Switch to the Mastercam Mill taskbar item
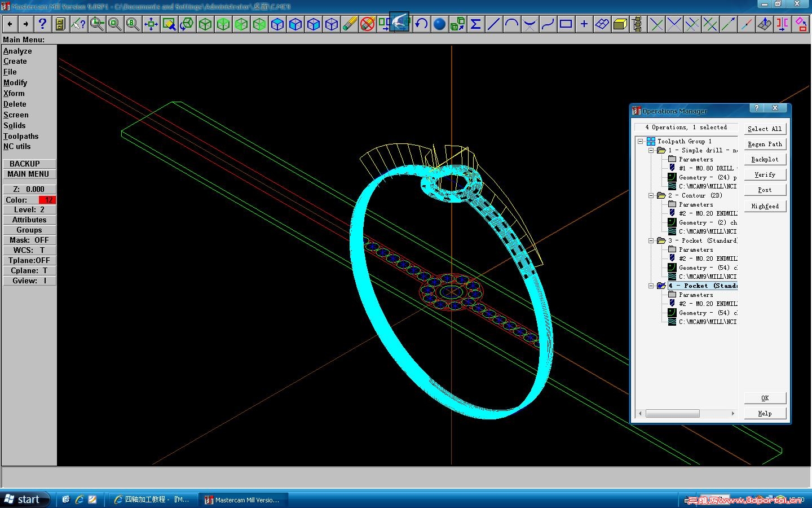This screenshot has width=812, height=508. (x=242, y=500)
